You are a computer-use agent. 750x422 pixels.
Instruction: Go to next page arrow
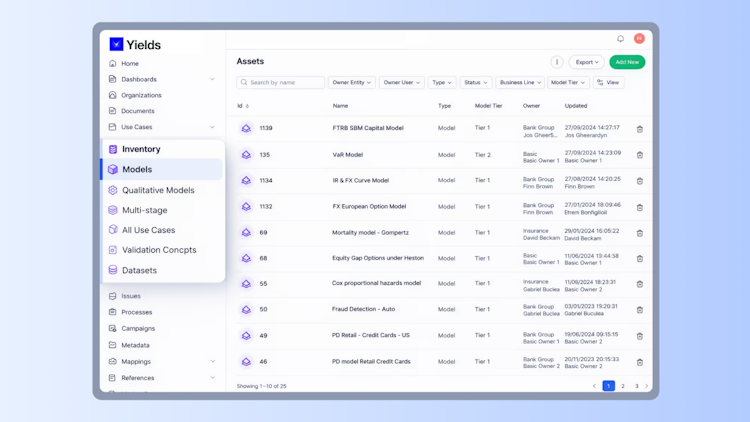[647, 386]
